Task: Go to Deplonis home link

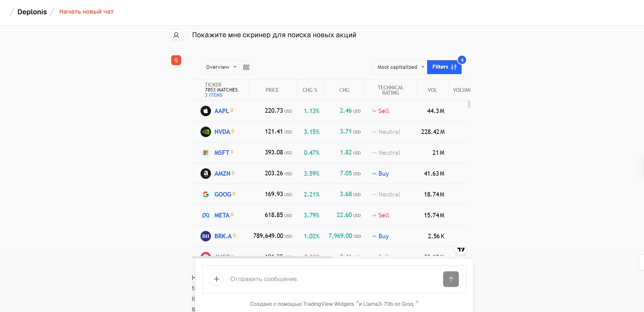Action: tap(32, 12)
